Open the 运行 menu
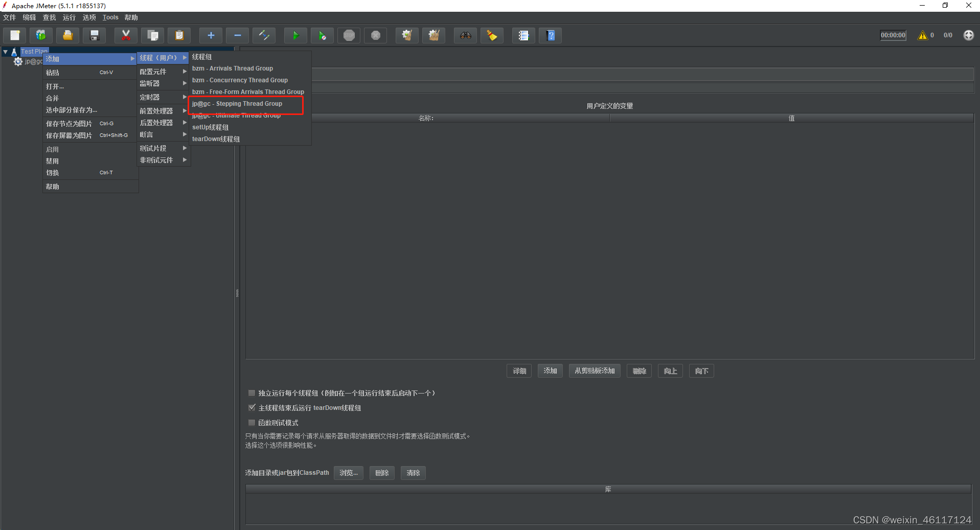The width and height of the screenshot is (980, 530). point(69,17)
